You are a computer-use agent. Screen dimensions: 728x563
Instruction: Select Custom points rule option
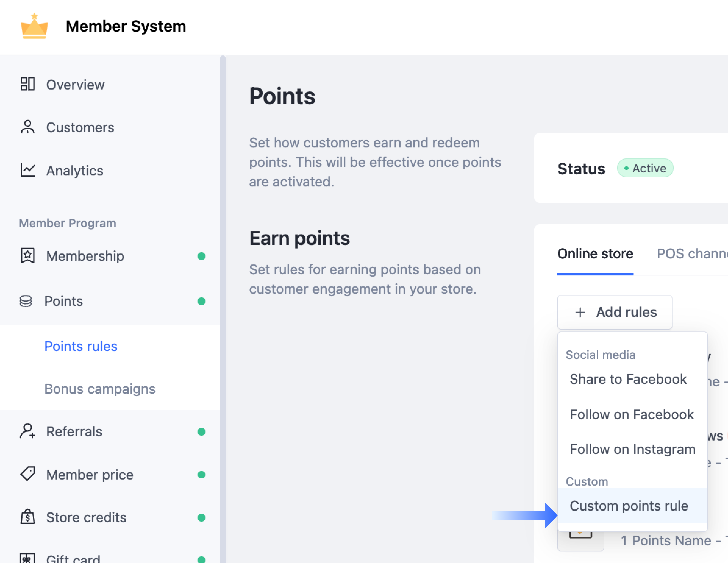629,506
